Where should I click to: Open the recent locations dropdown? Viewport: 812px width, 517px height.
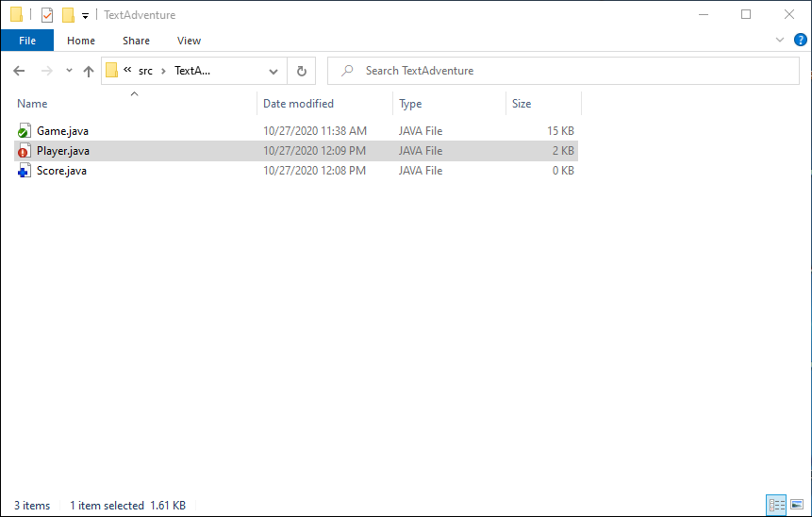pos(69,71)
